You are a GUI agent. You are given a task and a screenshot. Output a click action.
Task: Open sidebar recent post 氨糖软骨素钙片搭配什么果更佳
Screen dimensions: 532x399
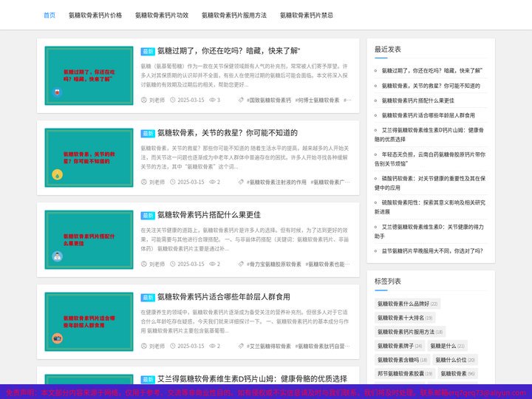417,100
